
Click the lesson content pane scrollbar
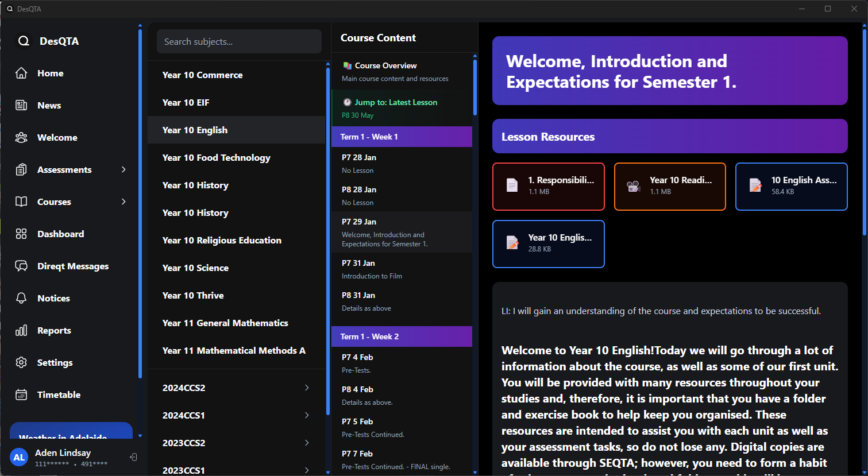(x=865, y=132)
